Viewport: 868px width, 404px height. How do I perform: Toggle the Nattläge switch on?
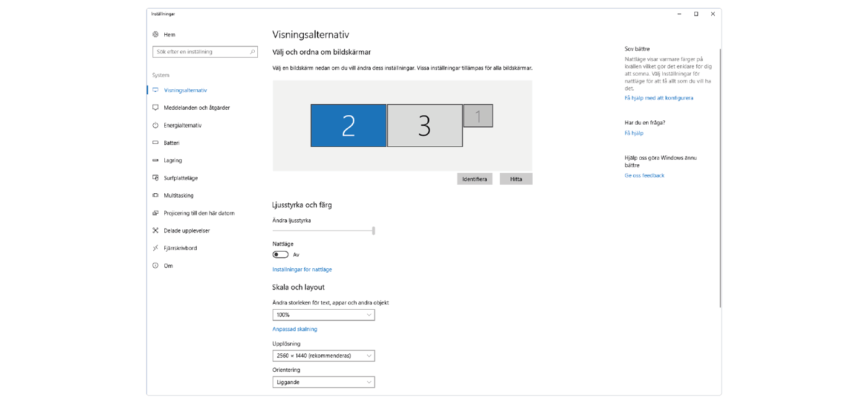pyautogui.click(x=280, y=255)
